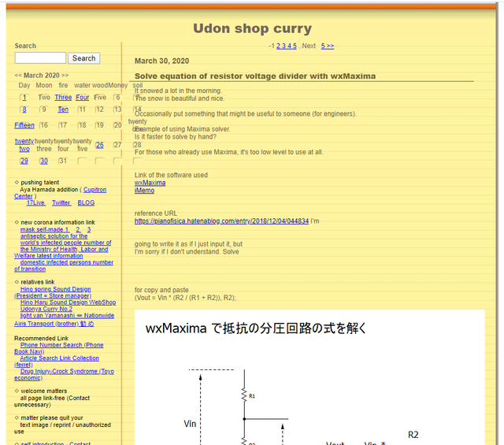Open mask self-made 2 link

[x=78, y=229]
